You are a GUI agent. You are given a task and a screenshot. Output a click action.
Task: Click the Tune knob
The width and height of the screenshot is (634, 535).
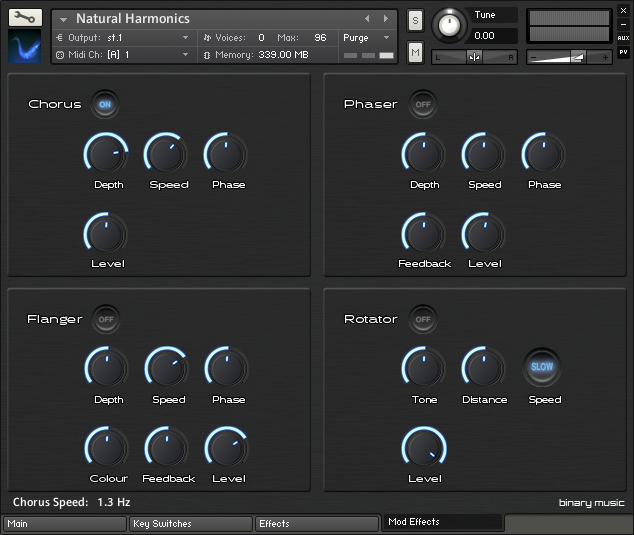point(450,25)
